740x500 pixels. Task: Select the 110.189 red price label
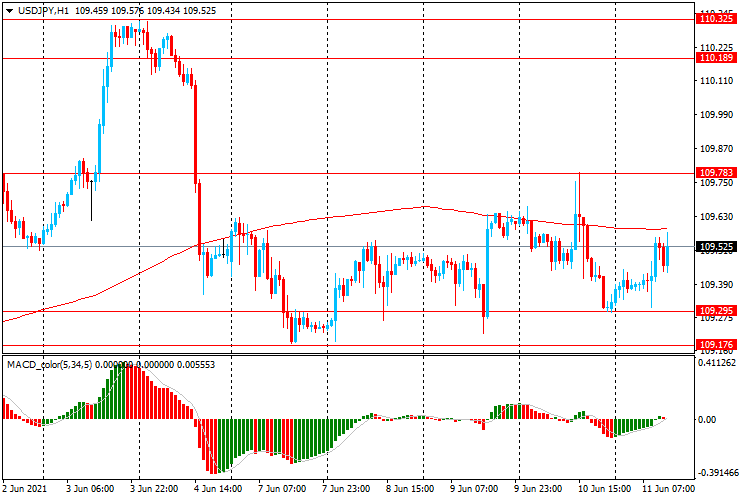point(716,58)
